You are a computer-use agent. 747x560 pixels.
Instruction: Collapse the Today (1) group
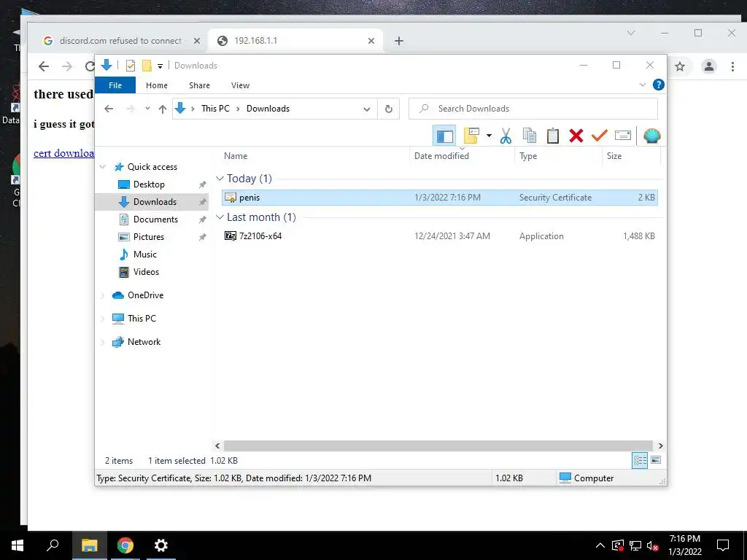click(x=220, y=179)
